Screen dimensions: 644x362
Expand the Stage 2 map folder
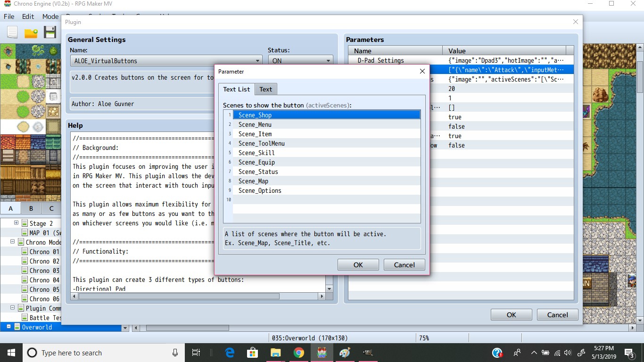click(x=16, y=223)
